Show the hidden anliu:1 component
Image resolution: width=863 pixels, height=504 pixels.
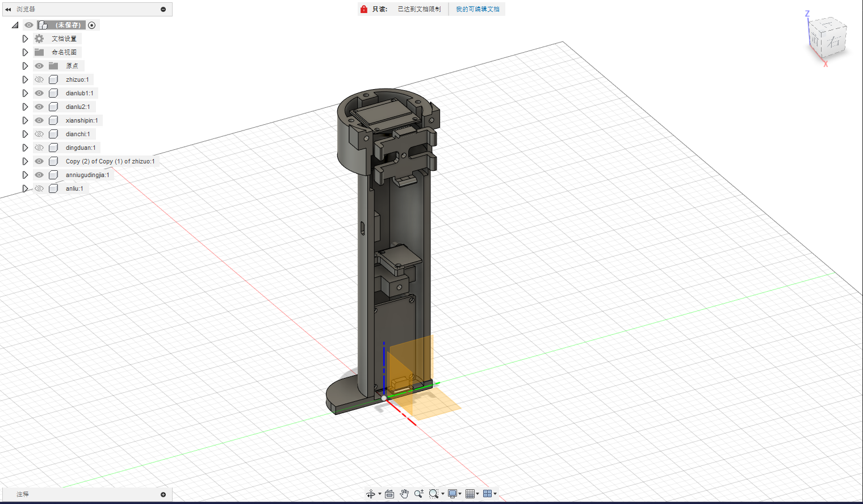pos(39,188)
